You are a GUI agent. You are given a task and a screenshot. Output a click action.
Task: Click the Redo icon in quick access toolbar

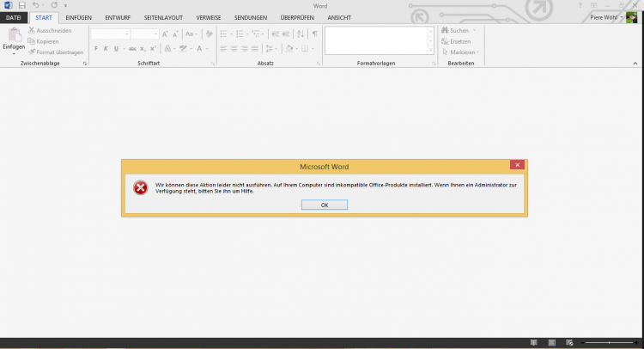tap(54, 5)
